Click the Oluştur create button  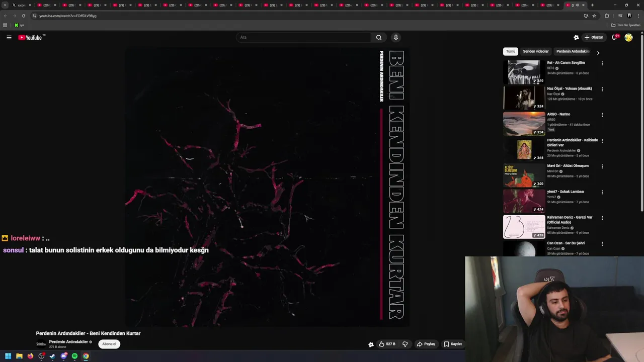[594, 37]
